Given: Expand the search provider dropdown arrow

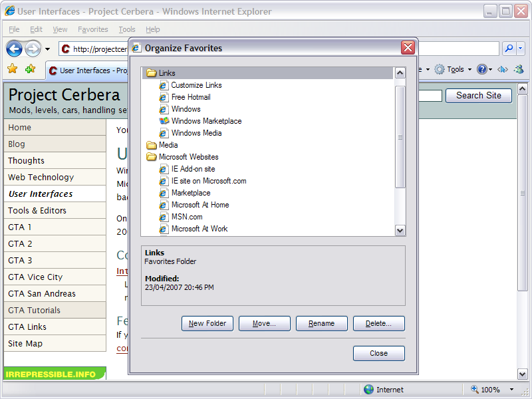Looking at the screenshot, I should pos(521,49).
